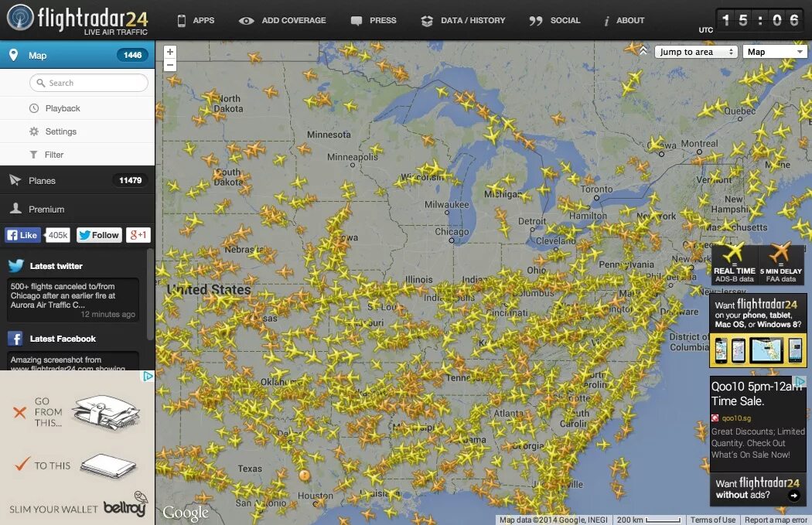Select the Map tab in sidebar
Screen dimensions: 812x525
[x=77, y=55]
